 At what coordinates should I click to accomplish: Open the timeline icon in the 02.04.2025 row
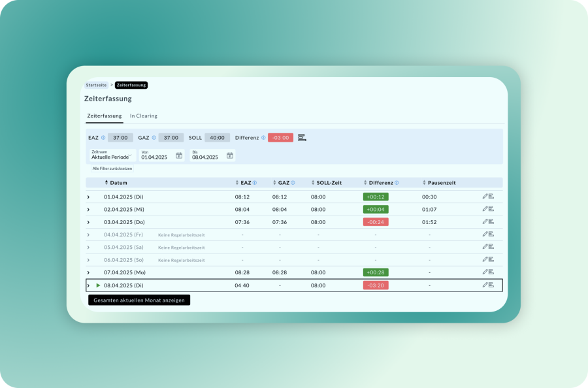click(491, 209)
